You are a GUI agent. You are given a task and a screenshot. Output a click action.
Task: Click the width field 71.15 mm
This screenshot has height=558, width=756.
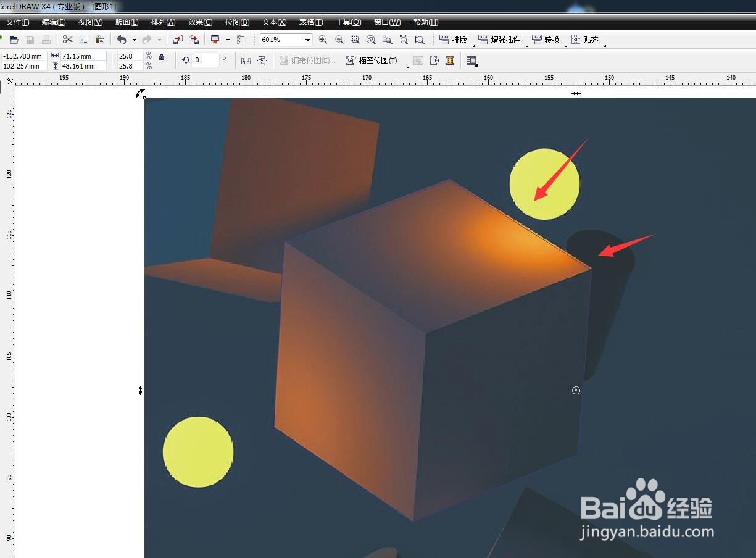point(83,56)
